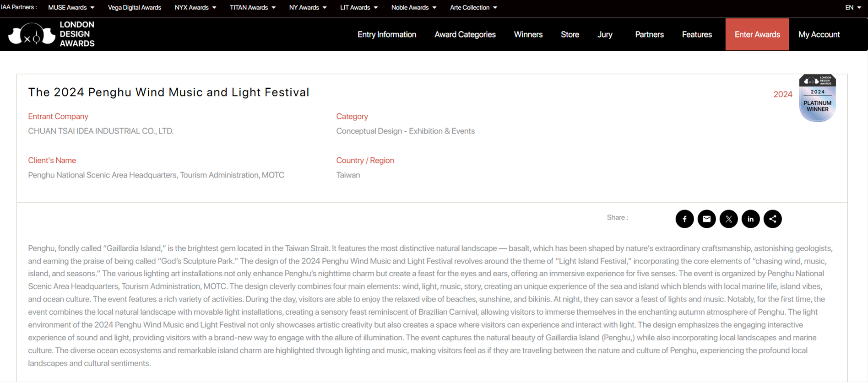Open the Store page
The width and height of the screenshot is (868, 382).
570,34
